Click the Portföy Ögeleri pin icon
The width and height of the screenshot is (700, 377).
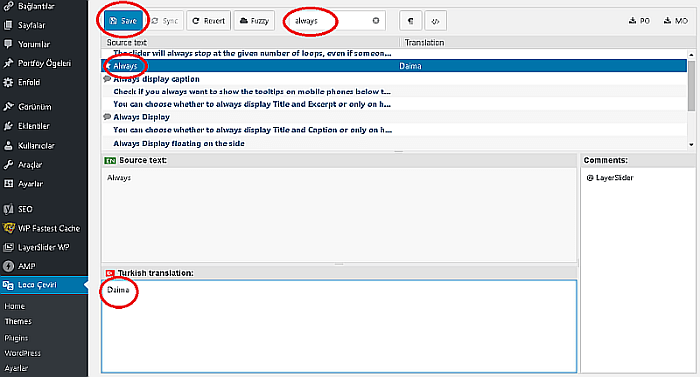click(x=8, y=63)
